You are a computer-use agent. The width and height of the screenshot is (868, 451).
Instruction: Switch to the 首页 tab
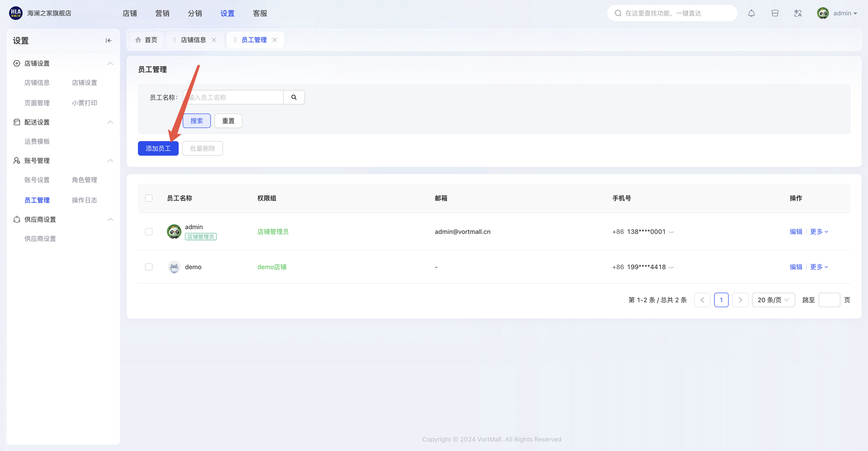(x=146, y=40)
